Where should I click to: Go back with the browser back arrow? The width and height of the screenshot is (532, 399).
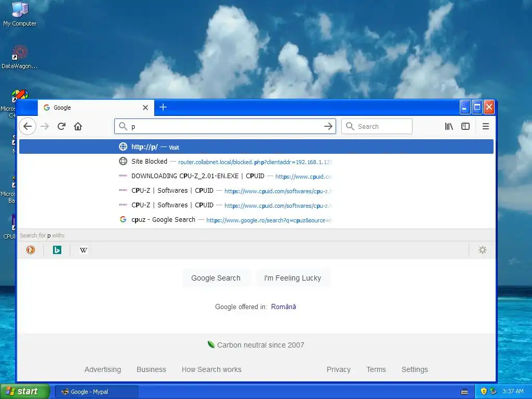[x=28, y=127]
